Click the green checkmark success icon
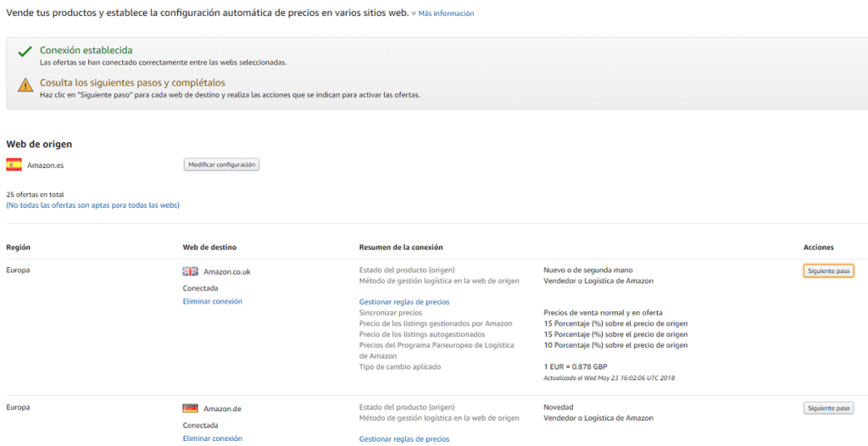The image size is (868, 446). click(x=25, y=53)
